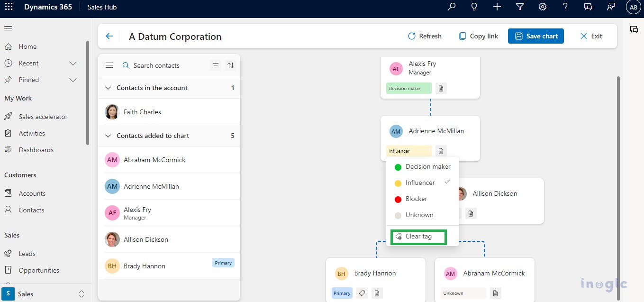
Task: Click the Primary tag on Brady Hannon card
Action: pos(342,293)
